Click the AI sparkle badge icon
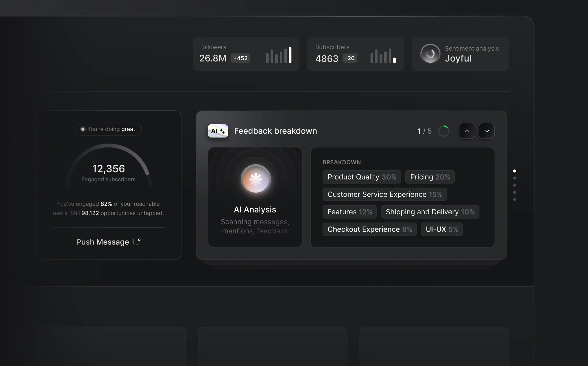588x366 pixels. [x=218, y=131]
